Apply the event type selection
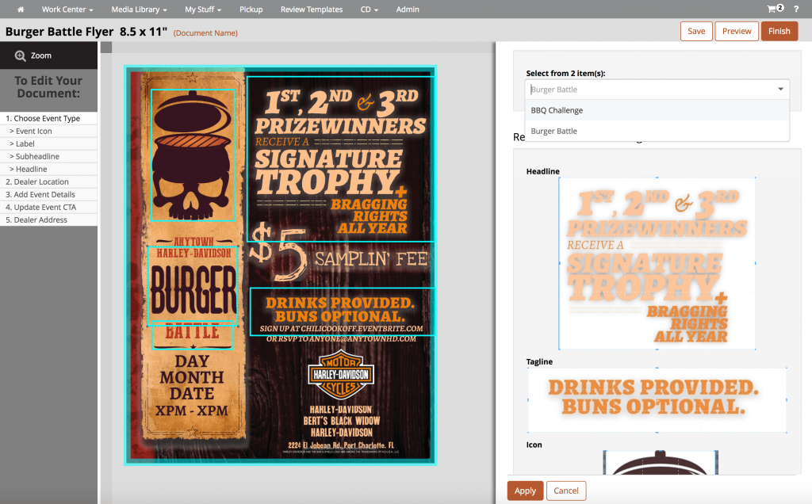This screenshot has height=504, width=812. (525, 491)
